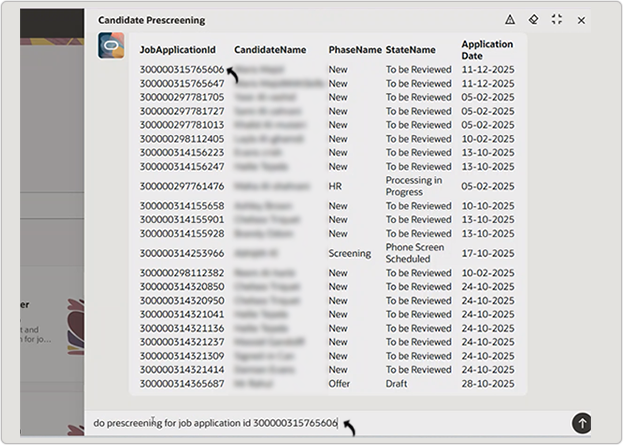Click job application ID 300000314253966
Viewport: 623px width, 445px height.
[181, 253]
